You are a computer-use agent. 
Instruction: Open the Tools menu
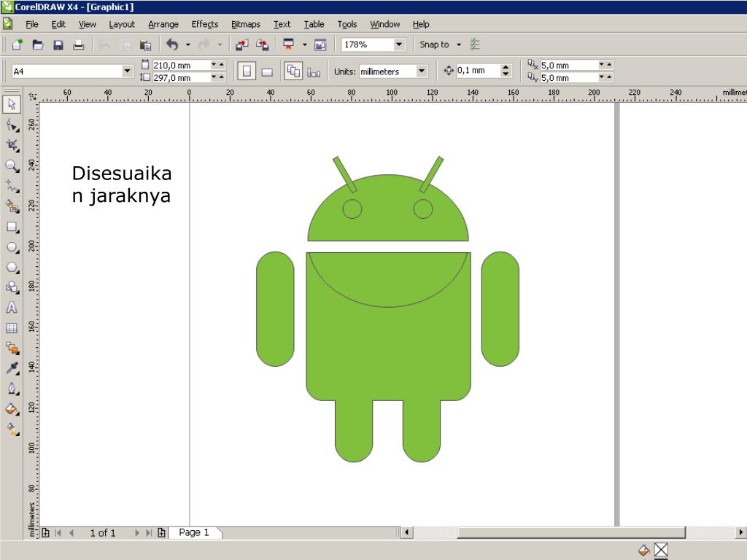(x=347, y=24)
